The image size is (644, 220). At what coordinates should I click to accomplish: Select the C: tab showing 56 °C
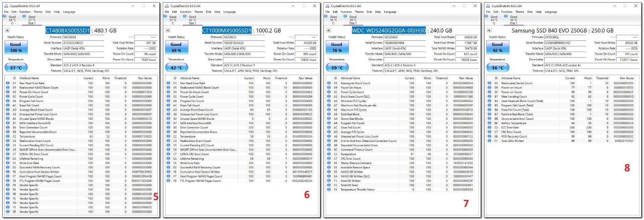333,20
